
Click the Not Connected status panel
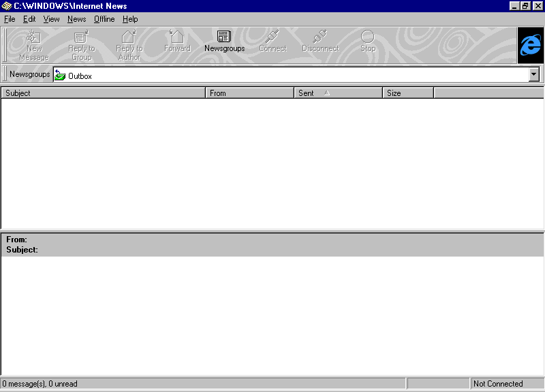point(506,384)
